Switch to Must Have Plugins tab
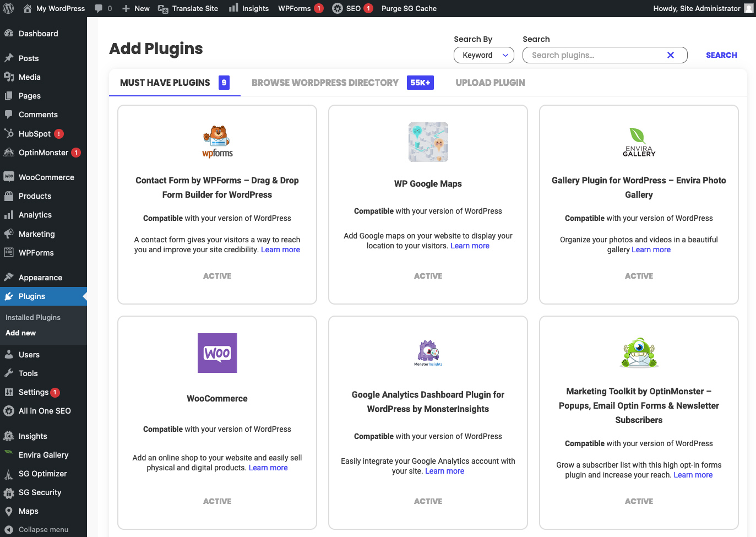Viewport: 756px width, 537px height. pos(175,83)
